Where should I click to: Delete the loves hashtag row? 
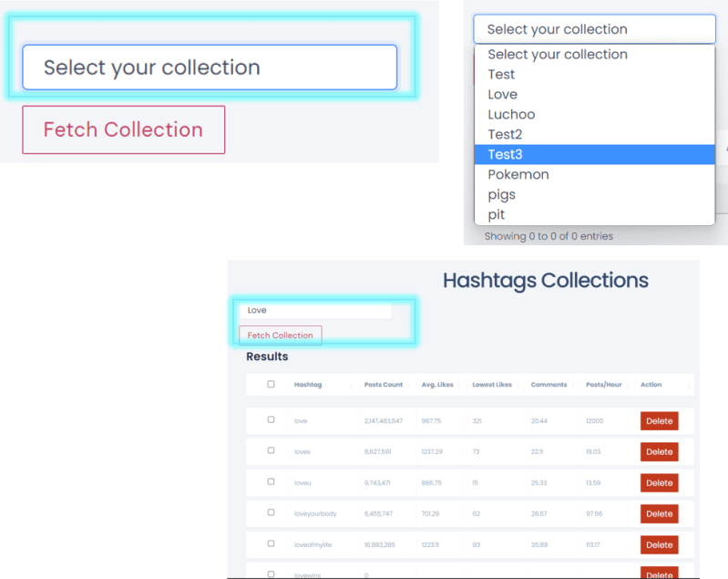(x=660, y=451)
